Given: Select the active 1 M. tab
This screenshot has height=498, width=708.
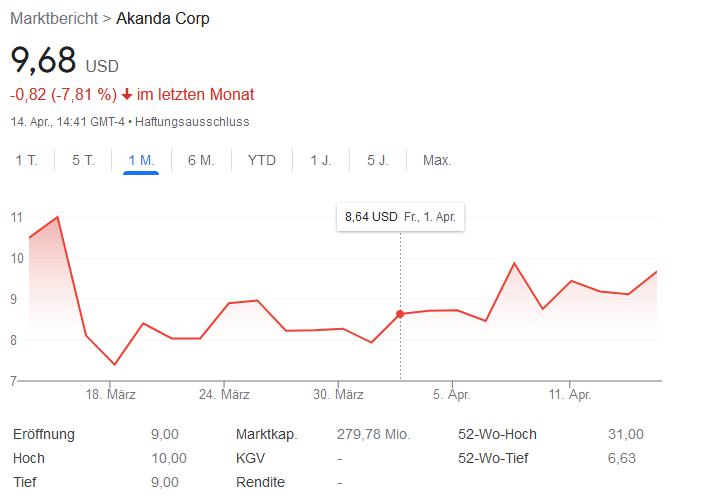Looking at the screenshot, I should coord(141,160).
